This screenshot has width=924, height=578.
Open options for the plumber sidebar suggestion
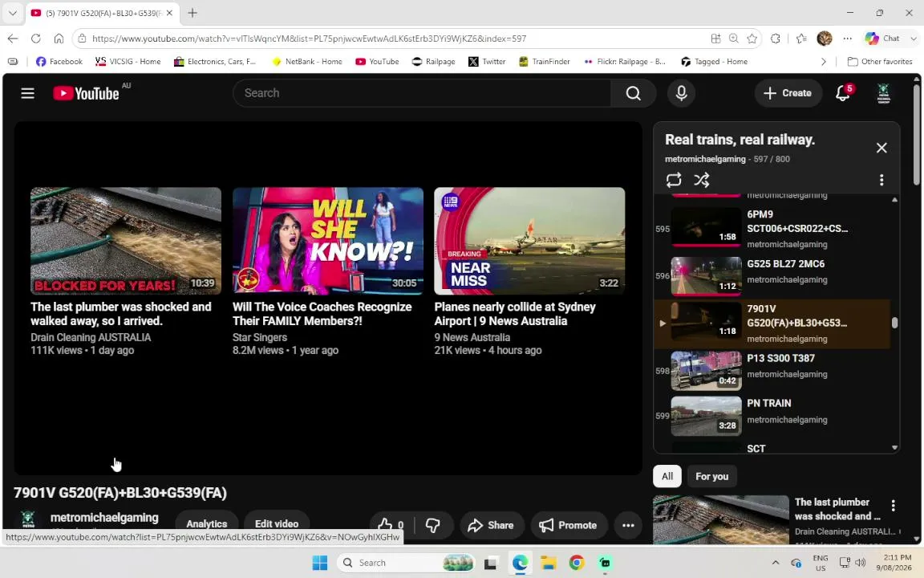point(894,506)
